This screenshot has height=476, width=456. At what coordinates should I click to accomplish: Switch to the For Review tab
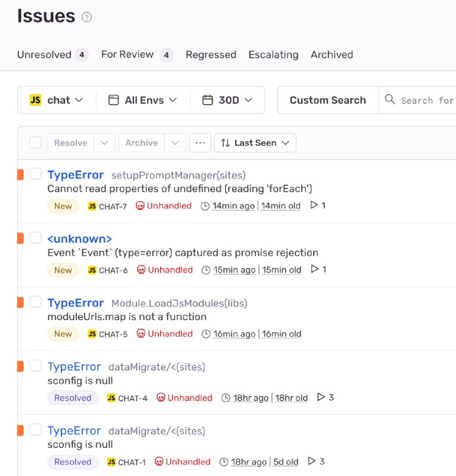tap(127, 55)
